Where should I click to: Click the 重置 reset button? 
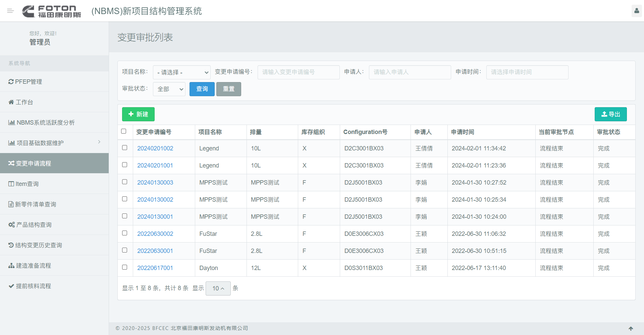pos(229,89)
